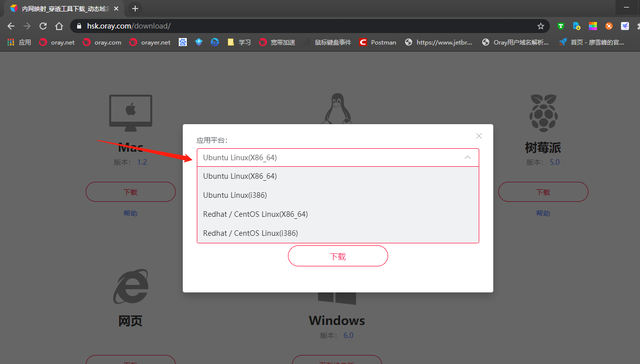Close the platform selection dialog
Image resolution: width=640 pixels, height=364 pixels.
pyautogui.click(x=479, y=136)
